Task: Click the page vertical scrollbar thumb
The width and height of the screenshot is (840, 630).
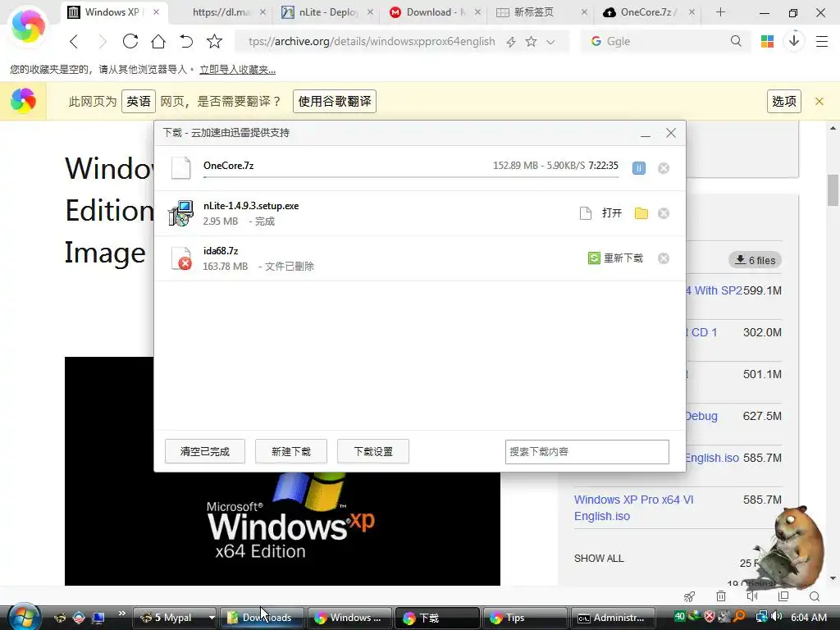Action: click(x=833, y=190)
